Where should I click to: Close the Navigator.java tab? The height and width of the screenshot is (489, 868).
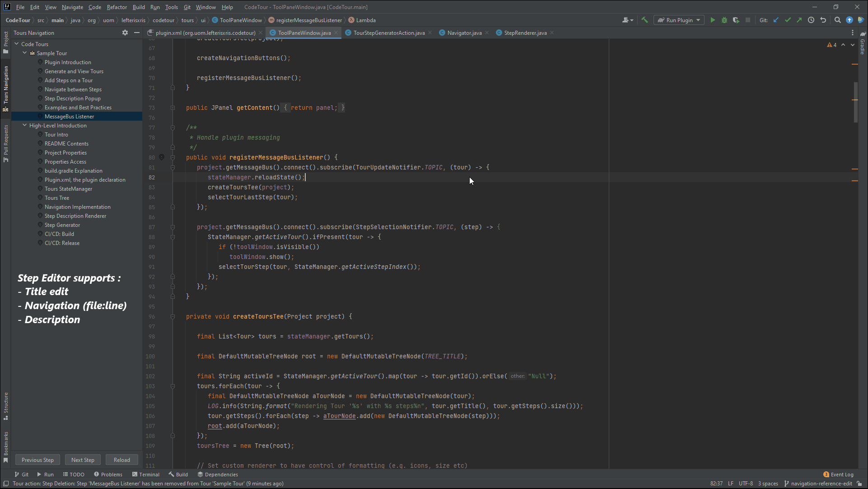point(487,33)
